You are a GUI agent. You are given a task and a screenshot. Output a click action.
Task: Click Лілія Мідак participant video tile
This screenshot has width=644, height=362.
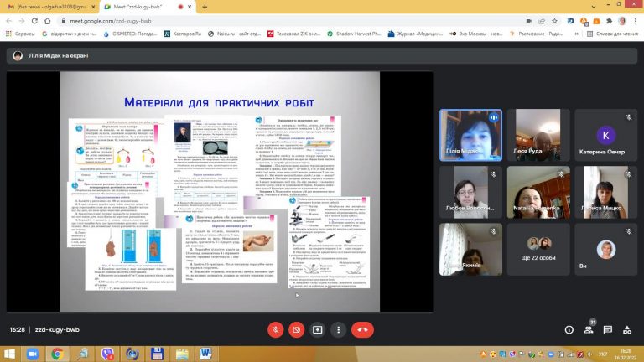[x=470, y=135]
